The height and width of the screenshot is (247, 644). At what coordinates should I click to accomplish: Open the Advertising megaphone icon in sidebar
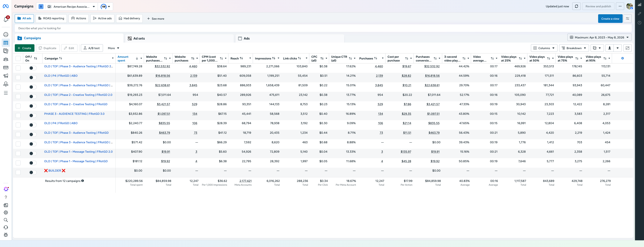pyautogui.click(x=6, y=76)
